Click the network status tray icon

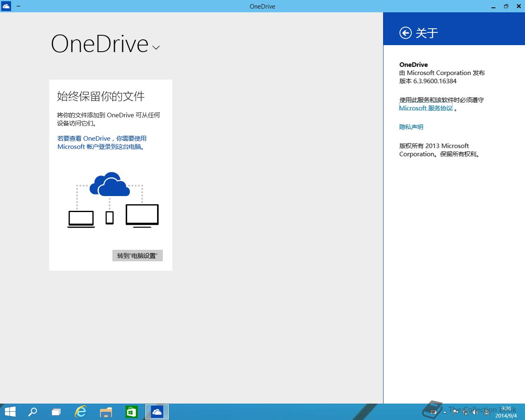[466, 412]
